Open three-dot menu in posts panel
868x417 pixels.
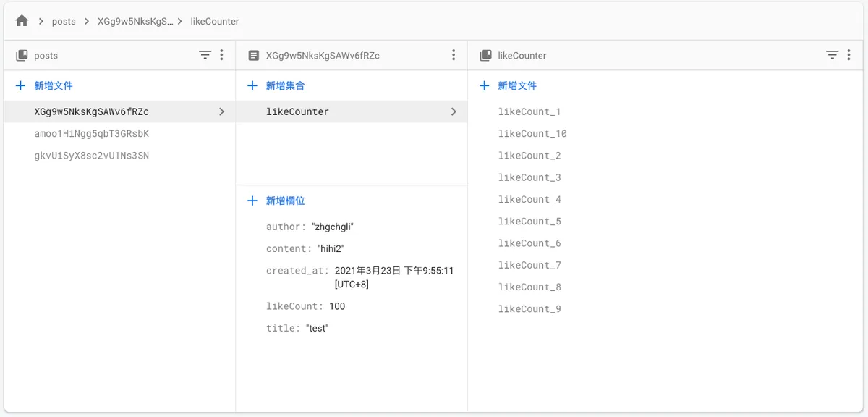pyautogui.click(x=222, y=55)
